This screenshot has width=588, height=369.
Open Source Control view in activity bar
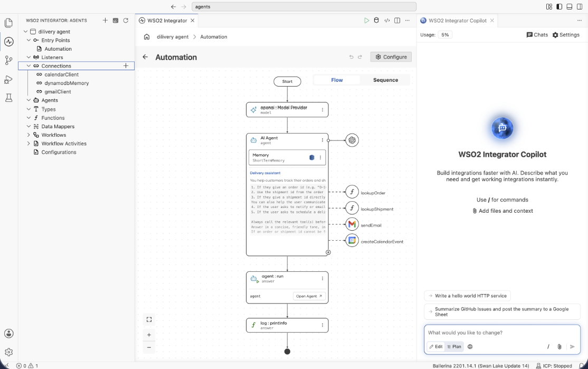8,60
